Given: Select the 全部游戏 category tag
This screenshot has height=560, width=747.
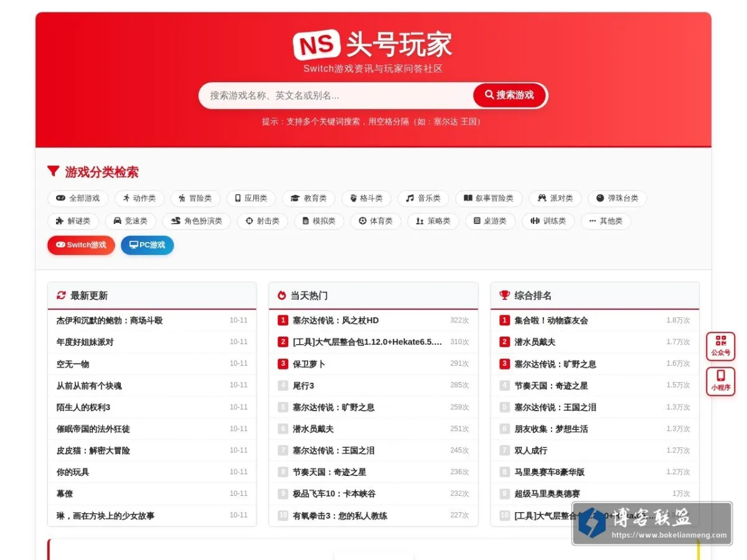Looking at the screenshot, I should 78,198.
